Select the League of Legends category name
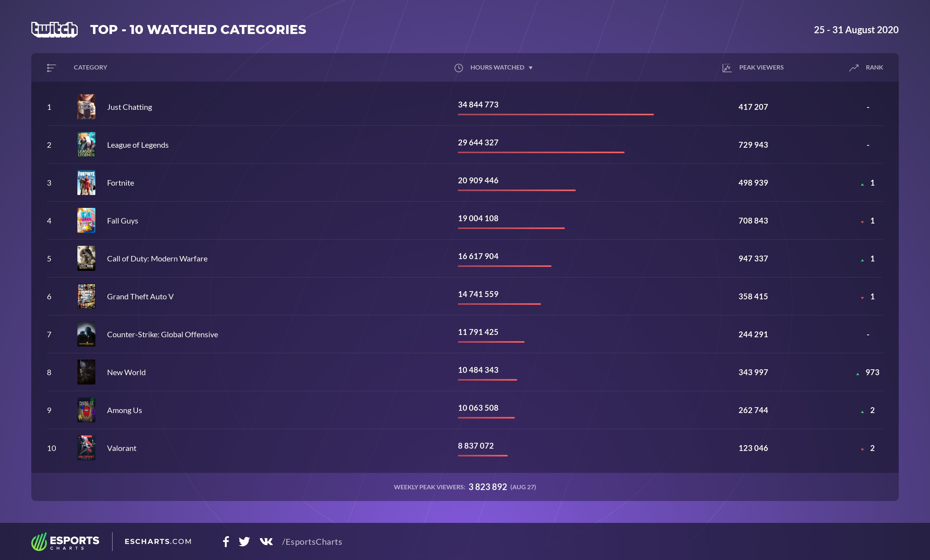This screenshot has height=560, width=930. click(x=138, y=145)
